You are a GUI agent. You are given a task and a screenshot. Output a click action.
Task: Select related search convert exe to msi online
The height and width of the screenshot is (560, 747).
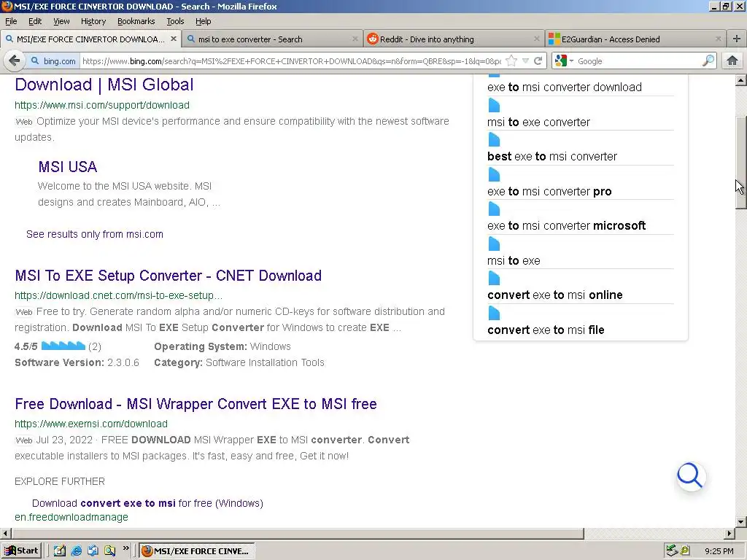pos(555,295)
